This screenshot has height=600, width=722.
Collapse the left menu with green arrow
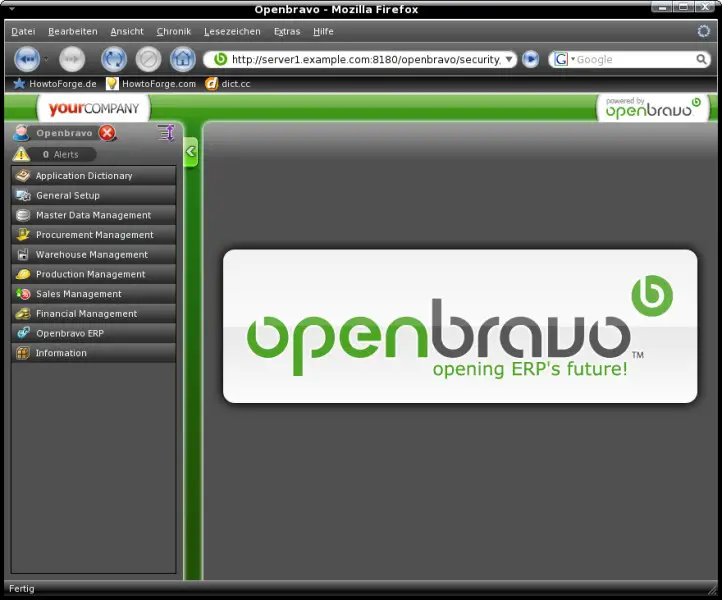tap(191, 151)
